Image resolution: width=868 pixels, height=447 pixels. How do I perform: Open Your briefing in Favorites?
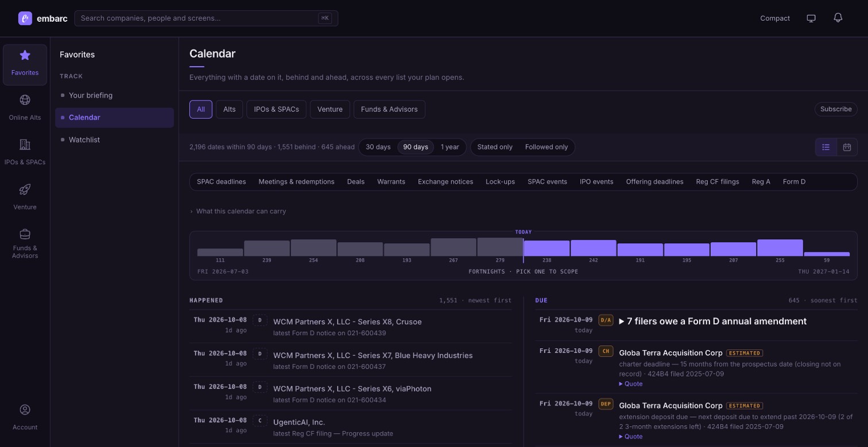114,95
